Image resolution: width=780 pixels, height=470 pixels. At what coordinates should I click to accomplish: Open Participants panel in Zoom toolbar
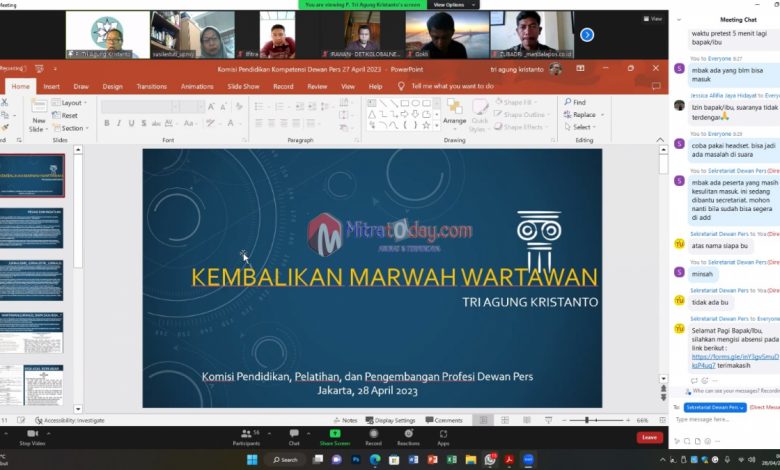[246, 437]
